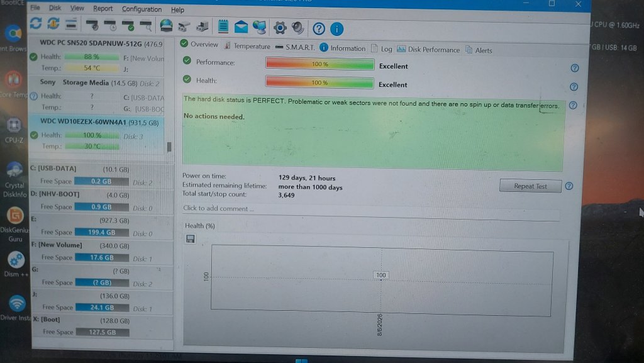Select the Sony Storage Media disk

coord(96,94)
